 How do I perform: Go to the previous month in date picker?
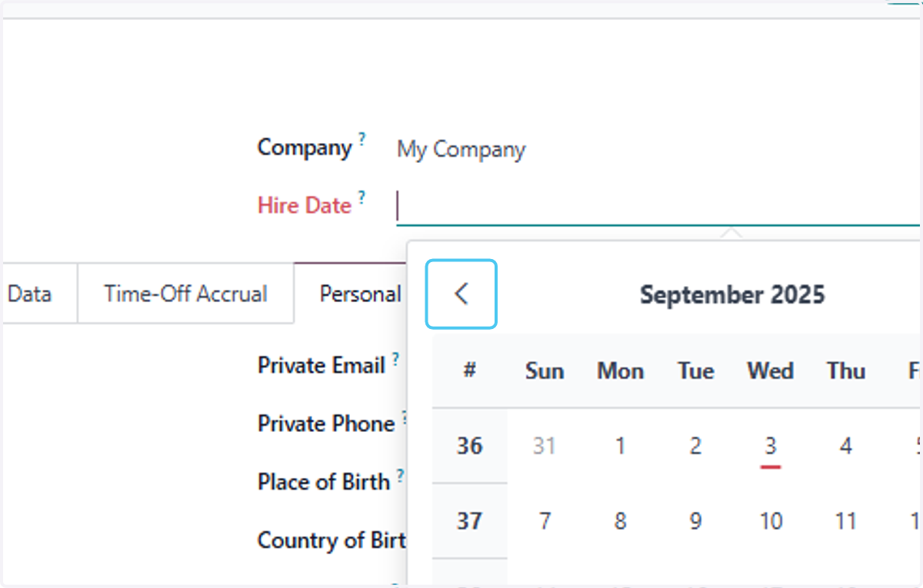461,294
